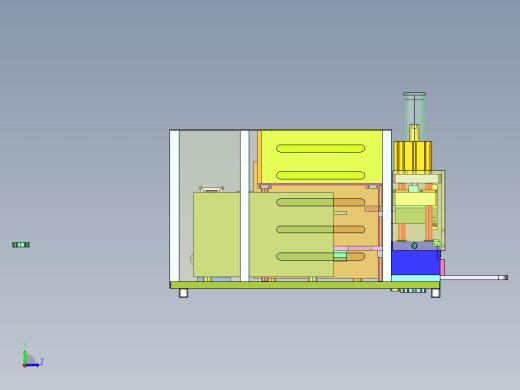
Task: Pick the long pink rod extending right
Action: point(474,277)
